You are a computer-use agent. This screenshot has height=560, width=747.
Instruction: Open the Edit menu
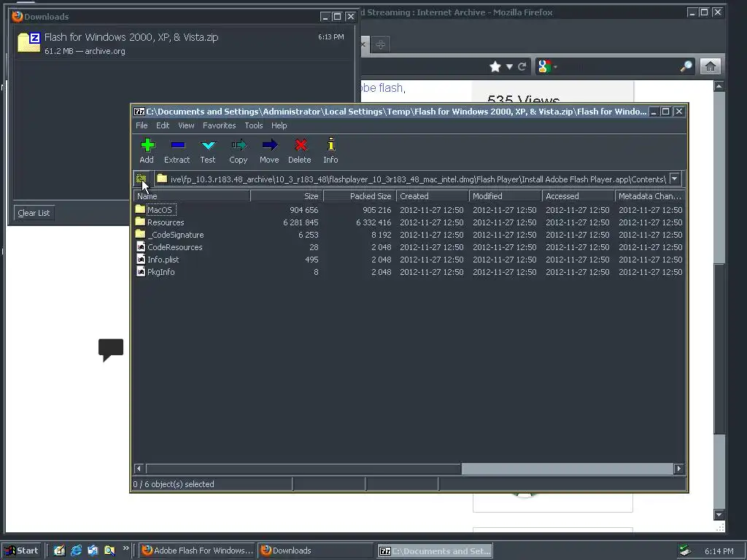coord(163,125)
